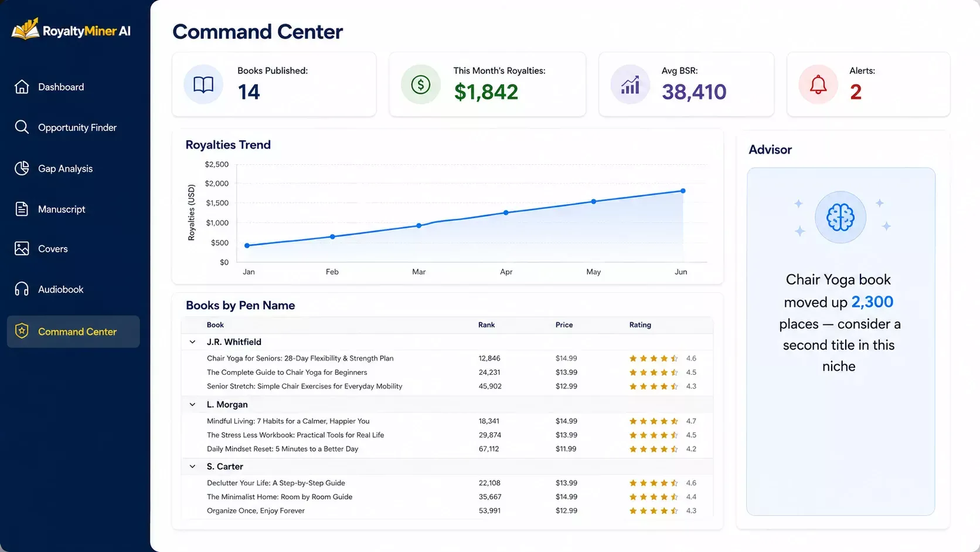Click the May data point on chart
Viewport: 980px width, 552px height.
coord(594,202)
